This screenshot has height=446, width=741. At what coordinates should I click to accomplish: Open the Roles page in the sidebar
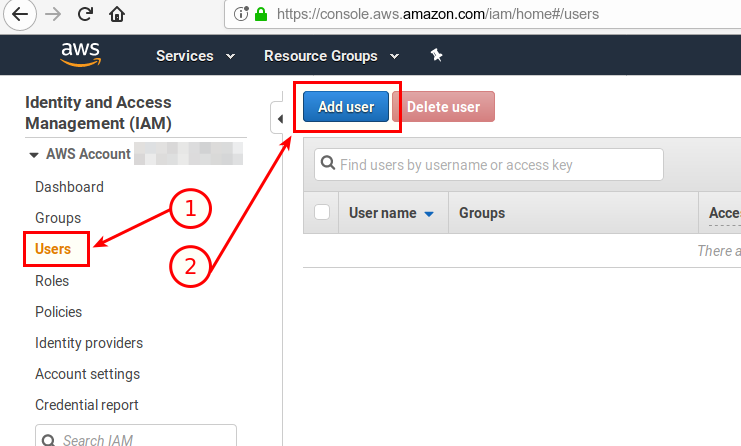click(x=52, y=281)
